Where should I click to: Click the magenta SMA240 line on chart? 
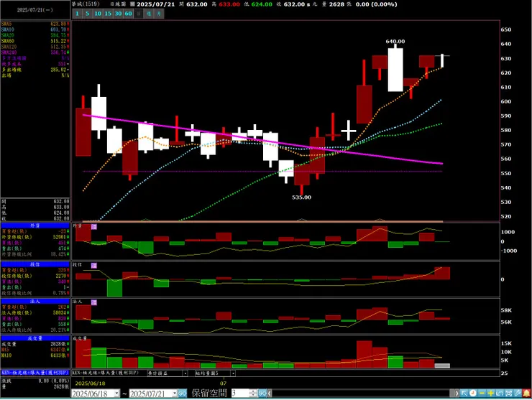(263, 140)
